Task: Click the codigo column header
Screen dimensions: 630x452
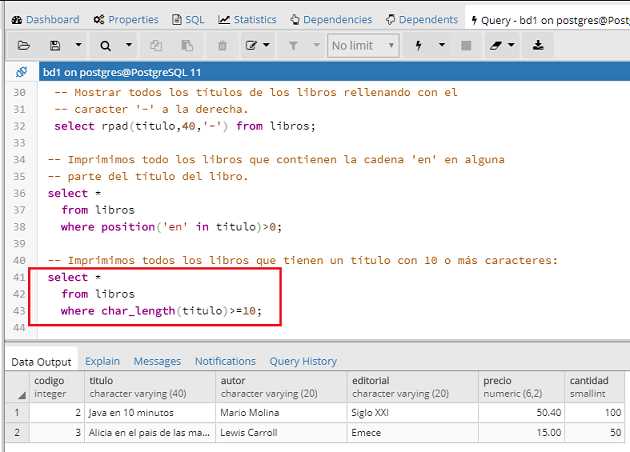Action: point(57,387)
